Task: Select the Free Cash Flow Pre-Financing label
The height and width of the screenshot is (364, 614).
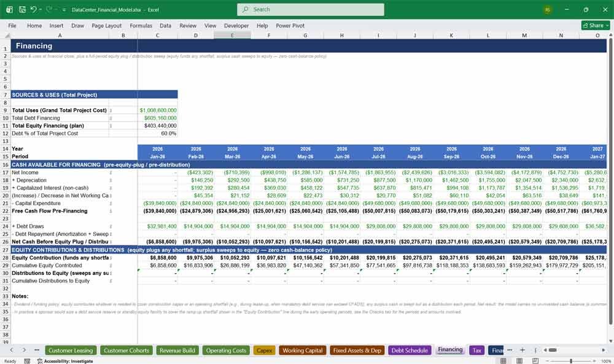Action: pyautogui.click(x=50, y=211)
